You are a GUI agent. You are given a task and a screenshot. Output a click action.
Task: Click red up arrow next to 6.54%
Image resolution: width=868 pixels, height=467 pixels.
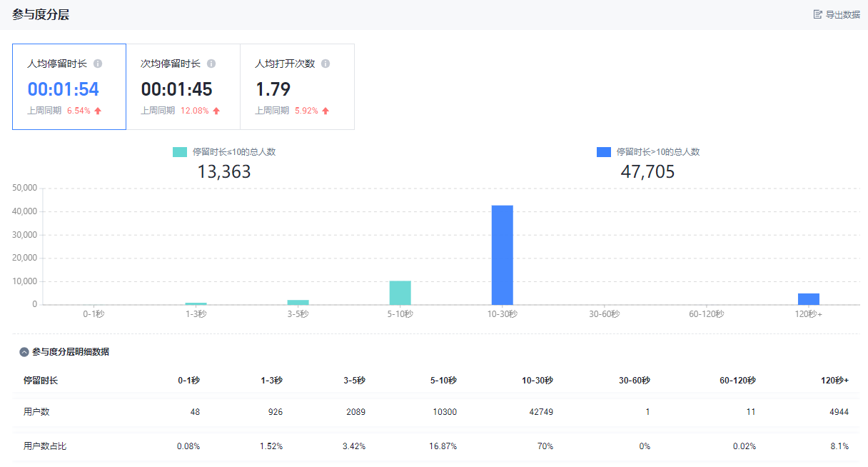click(x=98, y=111)
